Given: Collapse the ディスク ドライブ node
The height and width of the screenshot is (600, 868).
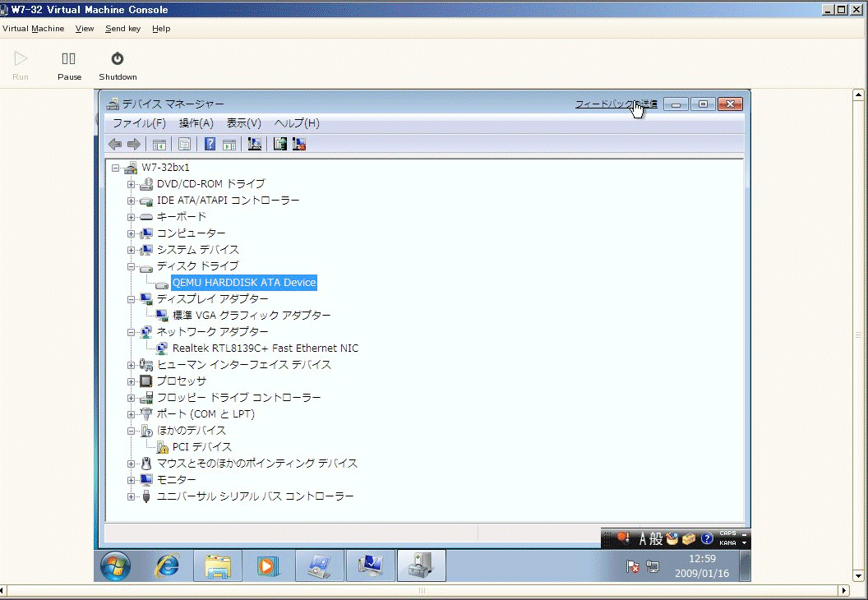Looking at the screenshot, I should (x=132, y=266).
